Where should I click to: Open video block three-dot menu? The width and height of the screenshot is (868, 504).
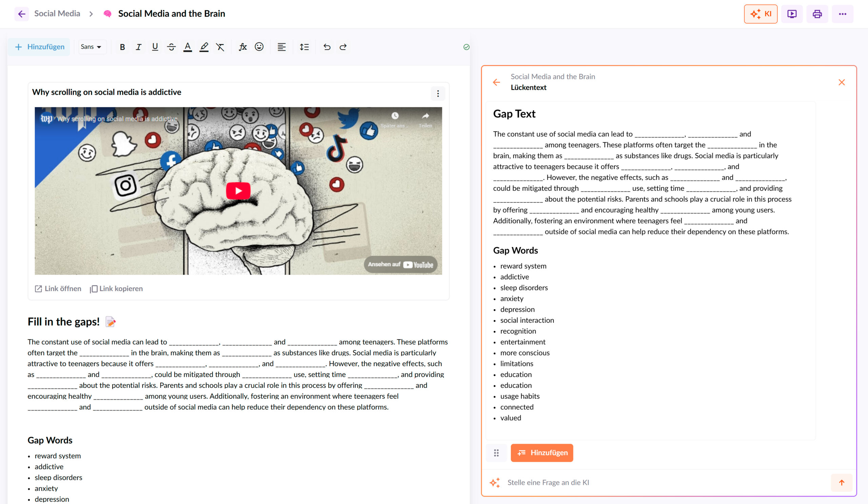tap(438, 93)
